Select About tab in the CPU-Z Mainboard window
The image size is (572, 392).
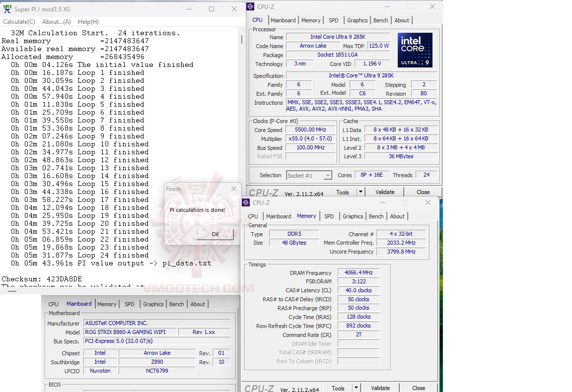point(198,304)
